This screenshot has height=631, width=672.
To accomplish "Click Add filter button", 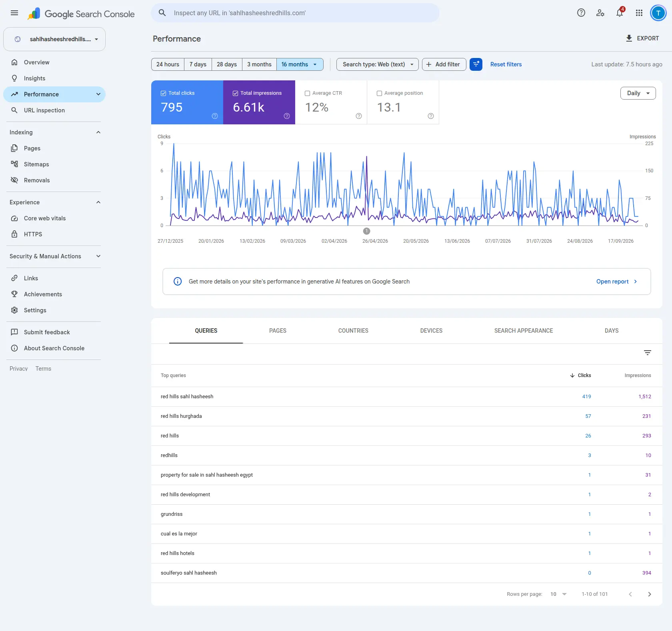I will click(444, 64).
